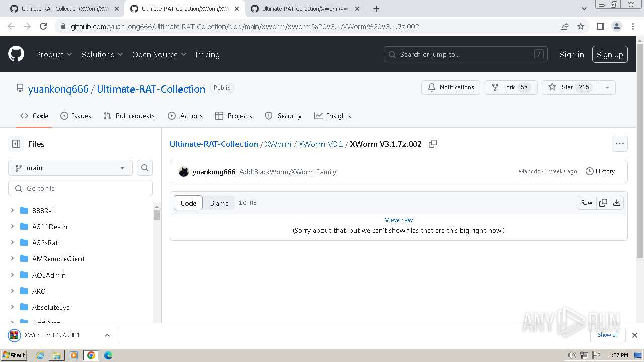644x362 pixels.
Task: Open Windows Explorer from taskbar
Action: point(57,355)
